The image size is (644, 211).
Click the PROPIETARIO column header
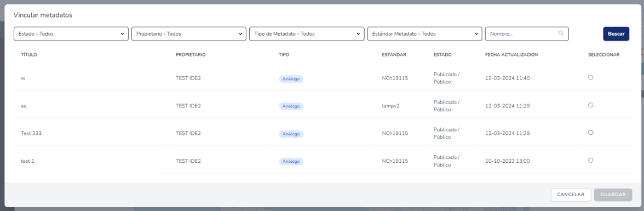point(191,55)
